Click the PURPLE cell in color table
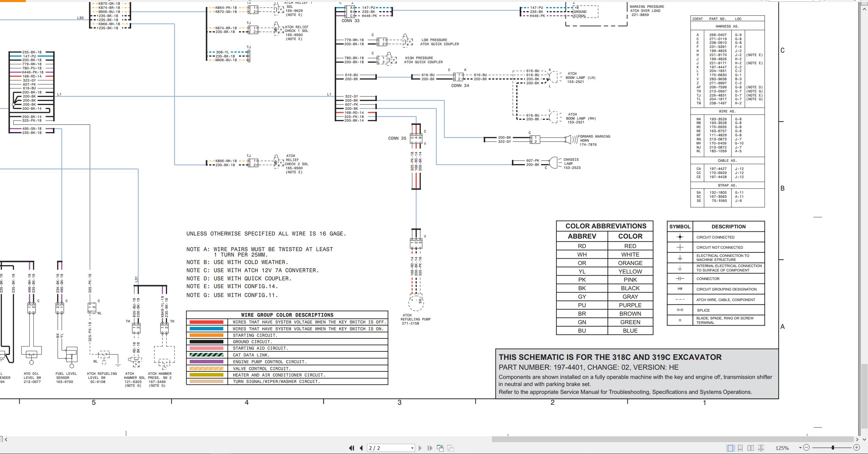This screenshot has width=868, height=454. tap(630, 305)
